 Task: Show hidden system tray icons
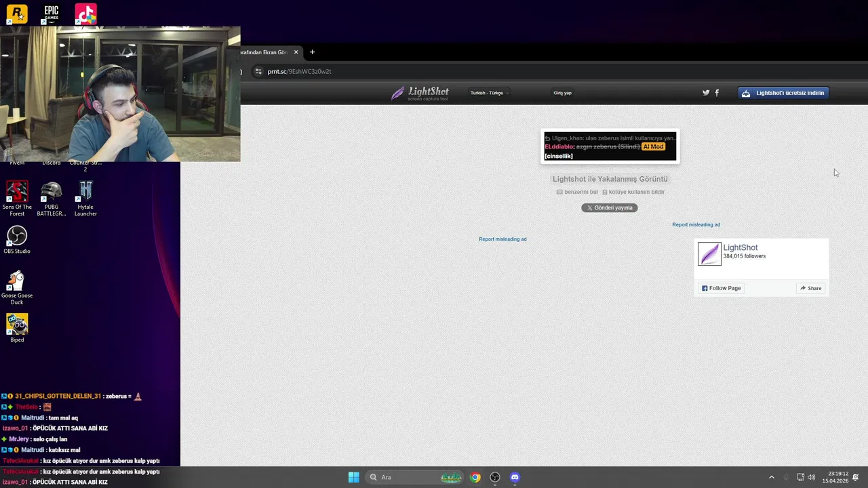tap(771, 477)
